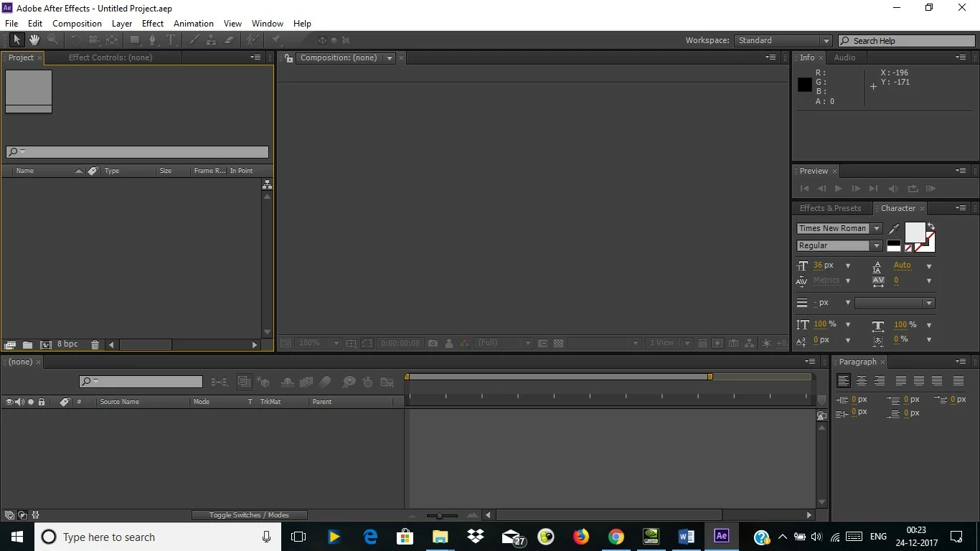
Task: Switch to the Audio tab
Action: (x=844, y=57)
